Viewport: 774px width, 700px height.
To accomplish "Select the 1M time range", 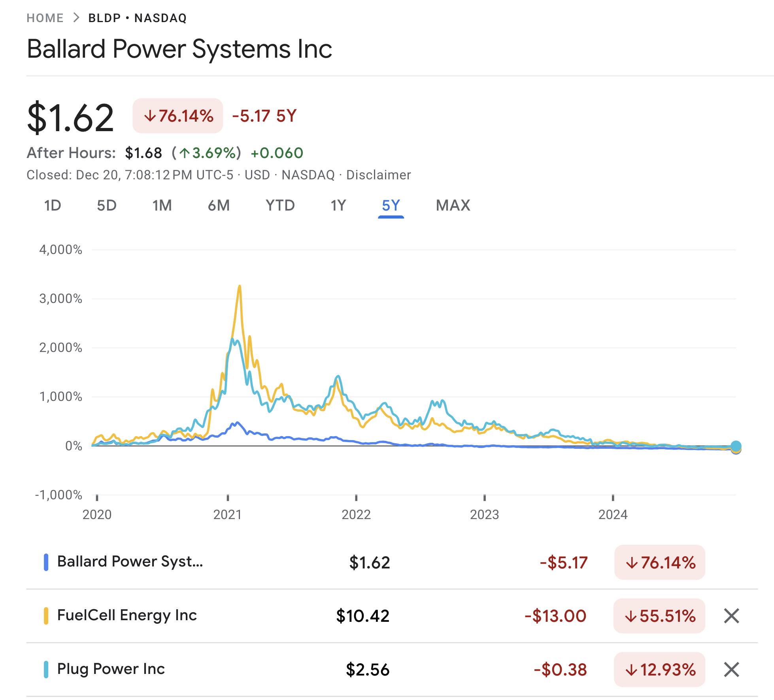I will click(162, 205).
